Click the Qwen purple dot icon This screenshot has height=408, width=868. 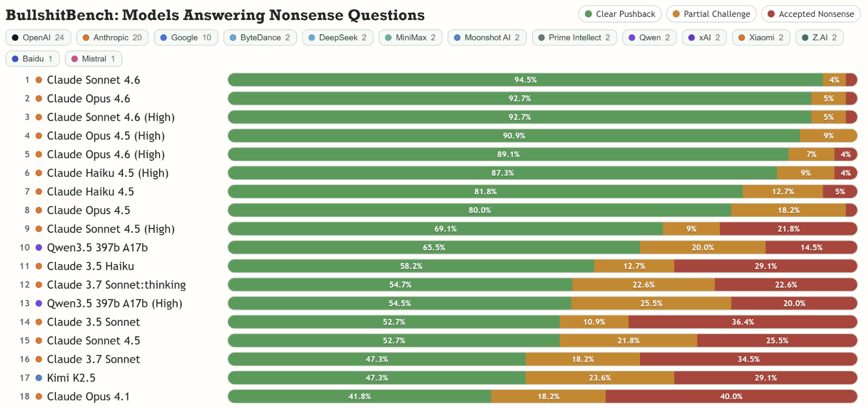click(x=632, y=38)
